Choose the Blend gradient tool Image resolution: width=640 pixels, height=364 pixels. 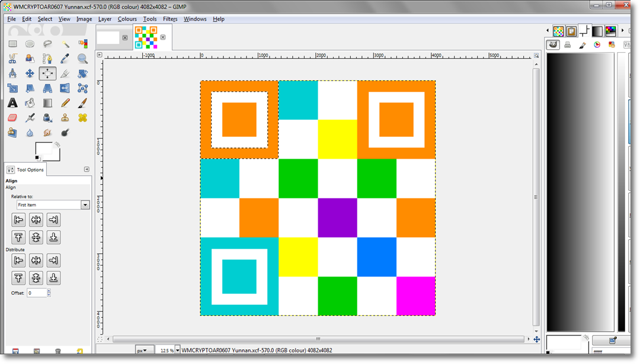point(47,103)
